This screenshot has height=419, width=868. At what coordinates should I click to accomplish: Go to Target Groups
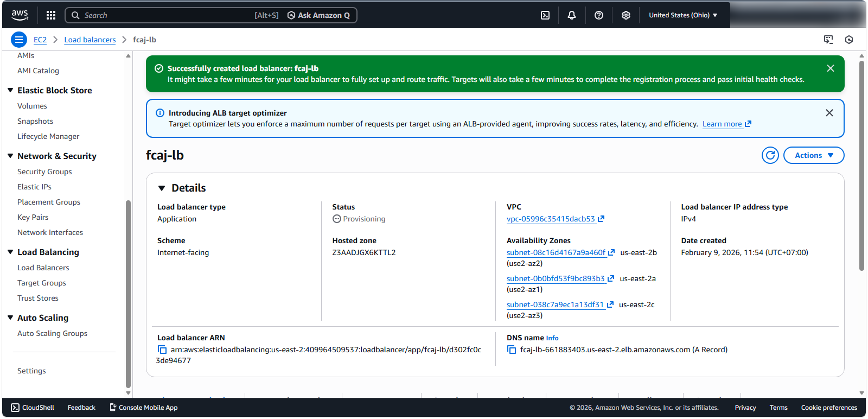[x=42, y=283]
